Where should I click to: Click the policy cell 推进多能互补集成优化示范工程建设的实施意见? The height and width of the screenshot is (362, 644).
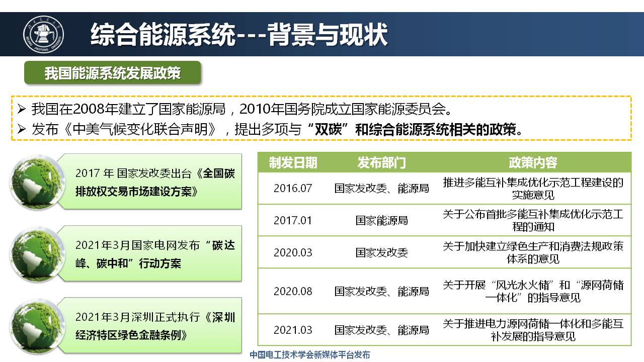pyautogui.click(x=533, y=188)
